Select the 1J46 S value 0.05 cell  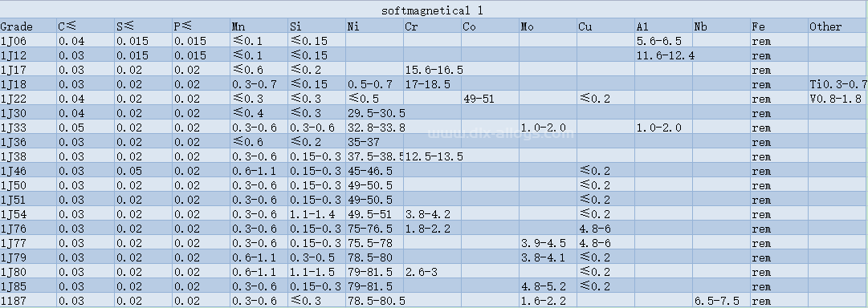tap(144, 171)
